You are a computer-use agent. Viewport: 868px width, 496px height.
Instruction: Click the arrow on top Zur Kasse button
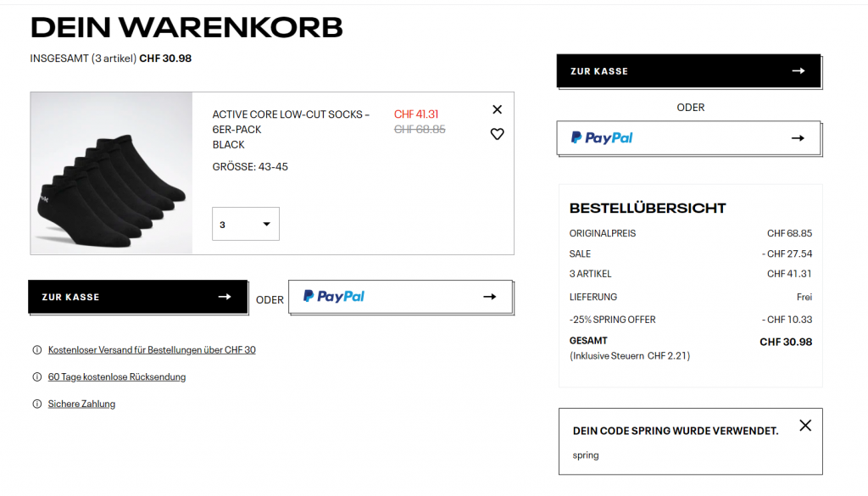(x=798, y=71)
